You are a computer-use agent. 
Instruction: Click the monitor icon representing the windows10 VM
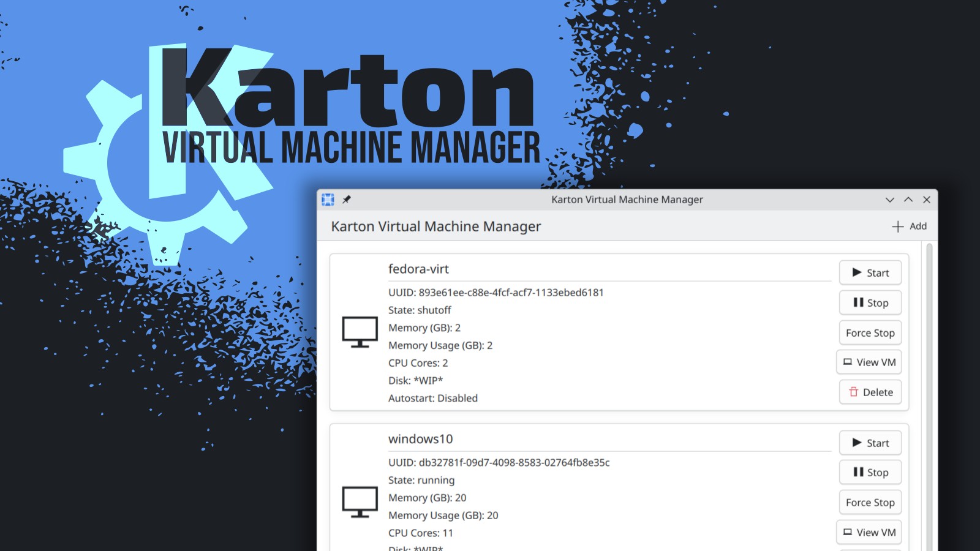pos(360,501)
